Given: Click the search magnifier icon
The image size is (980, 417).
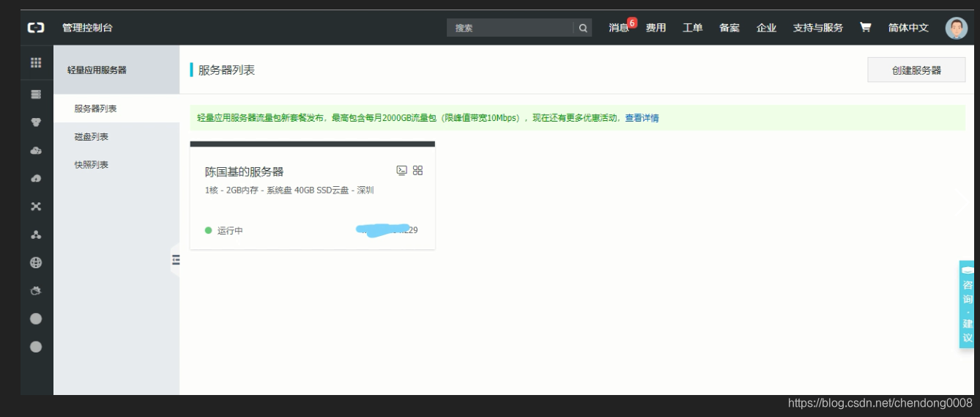Looking at the screenshot, I should point(583,29).
